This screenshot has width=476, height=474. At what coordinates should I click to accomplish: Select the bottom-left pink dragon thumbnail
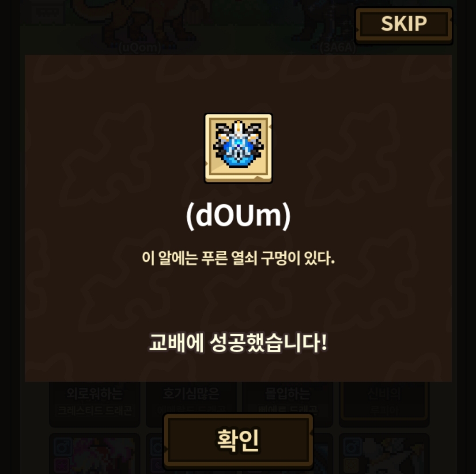(x=94, y=454)
